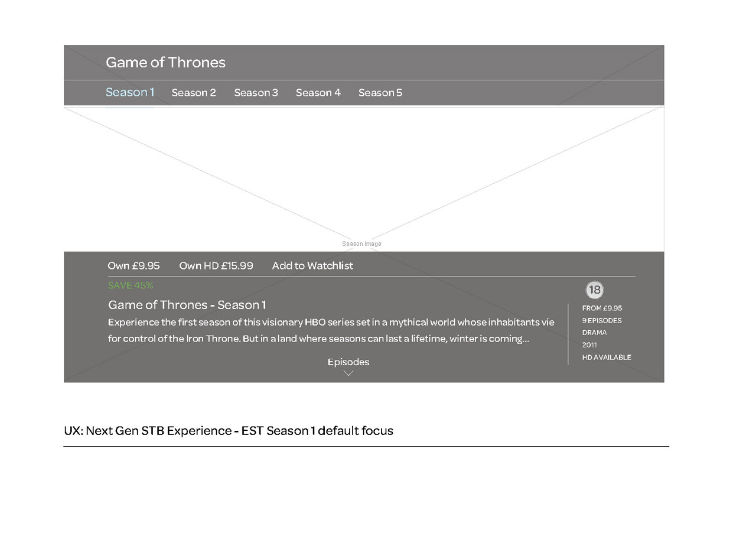The width and height of the screenshot is (756, 536).
Task: Select the Own HD £15.99 option
Action: pyautogui.click(x=216, y=266)
